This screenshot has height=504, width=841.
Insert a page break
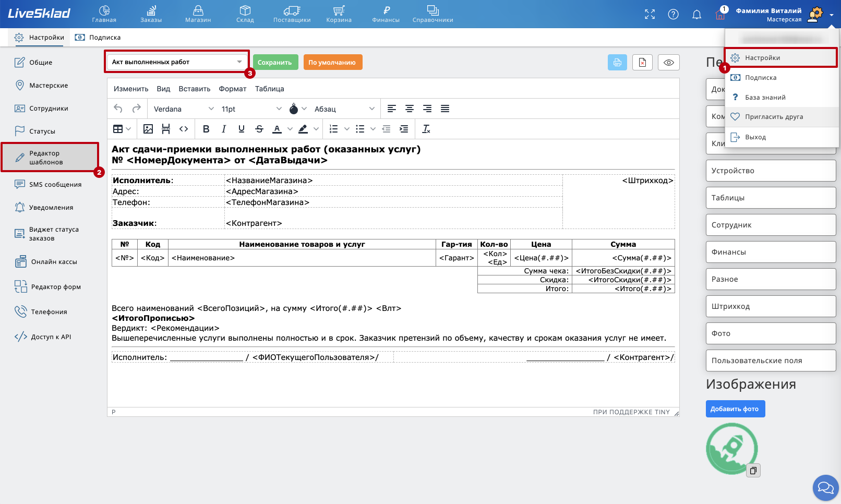point(166,129)
